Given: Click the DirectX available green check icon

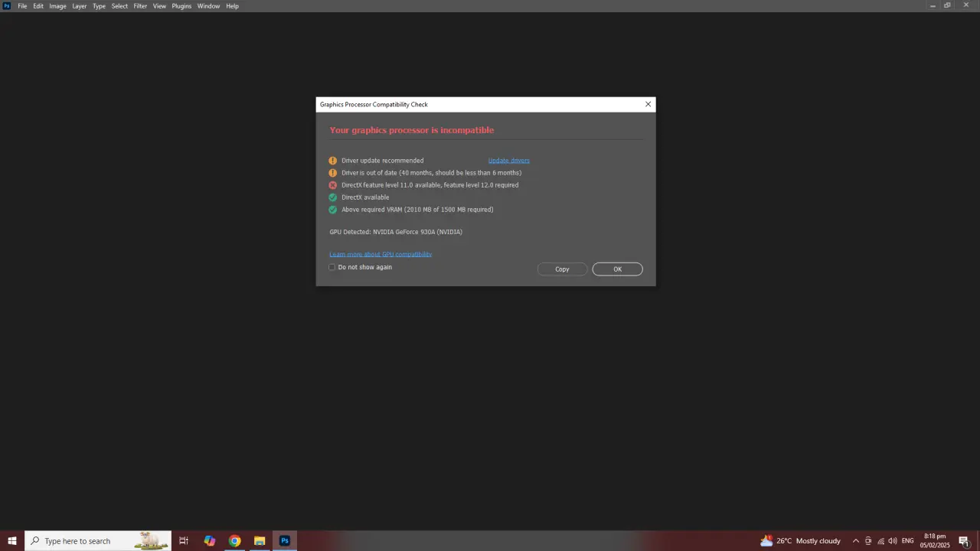Looking at the screenshot, I should point(333,197).
